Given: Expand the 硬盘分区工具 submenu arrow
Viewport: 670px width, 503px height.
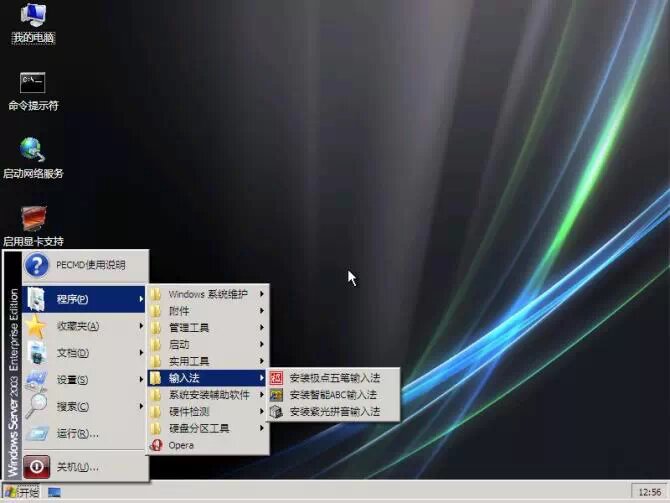Looking at the screenshot, I should click(x=262, y=428).
